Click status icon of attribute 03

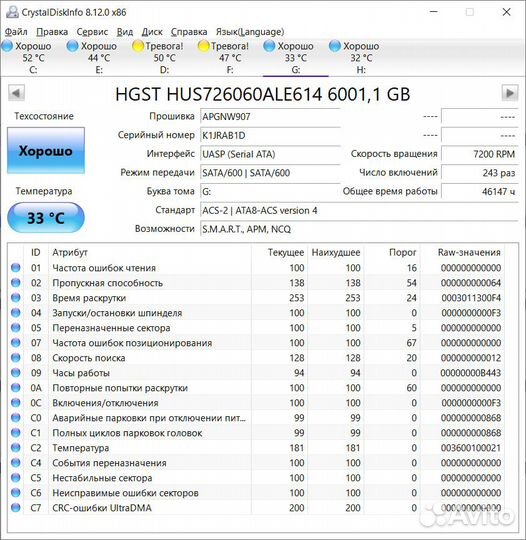16,297
